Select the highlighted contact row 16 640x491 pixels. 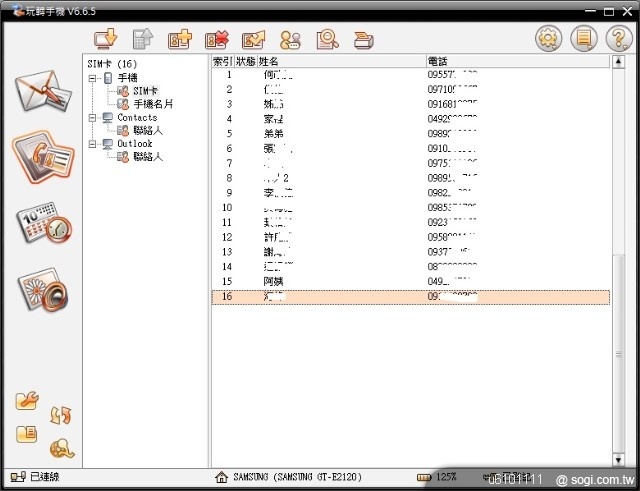(x=411, y=297)
